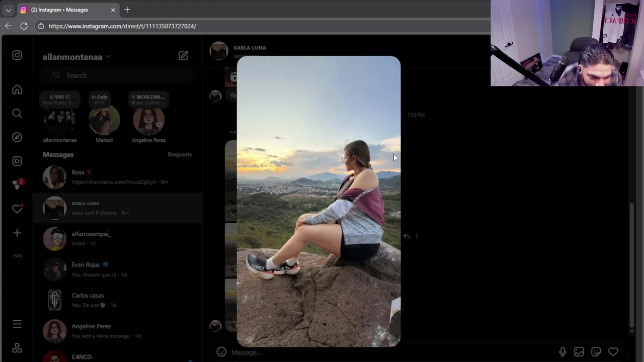Open message Requests link
The height and width of the screenshot is (362, 644).
180,154
